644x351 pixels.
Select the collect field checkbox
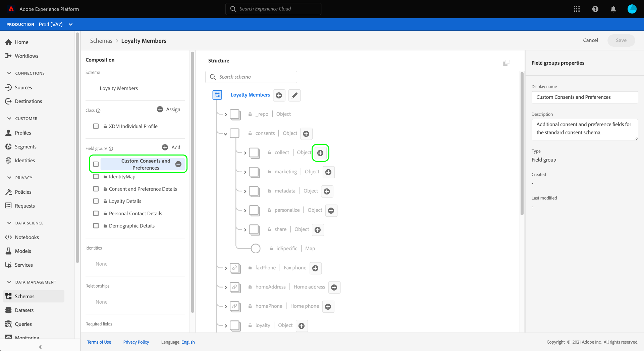point(254,153)
